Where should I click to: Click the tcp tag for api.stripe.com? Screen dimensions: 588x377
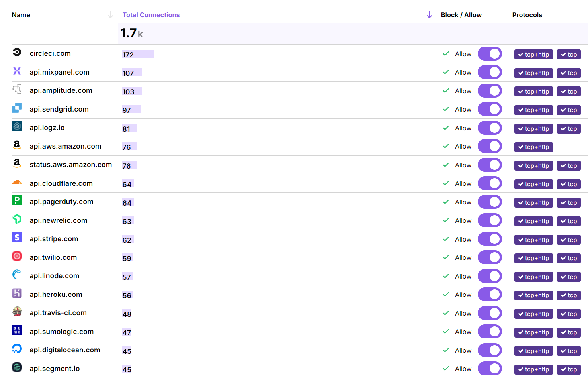coord(568,240)
